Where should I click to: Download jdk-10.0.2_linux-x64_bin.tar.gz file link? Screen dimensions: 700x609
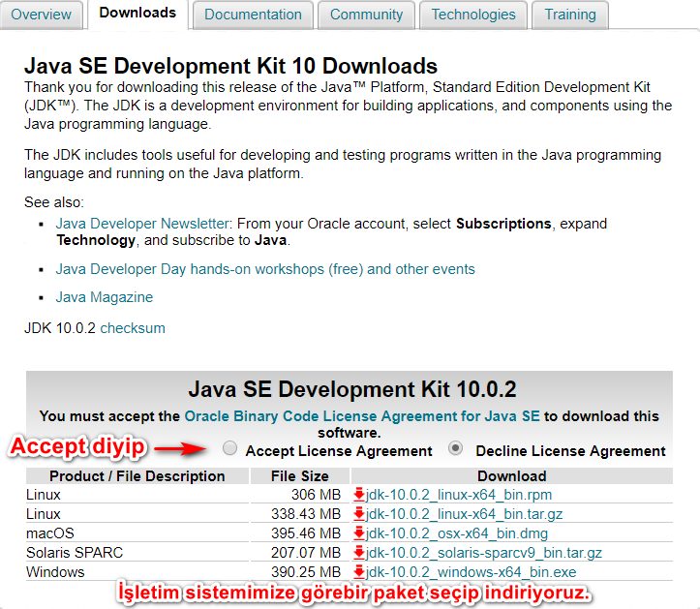(464, 514)
